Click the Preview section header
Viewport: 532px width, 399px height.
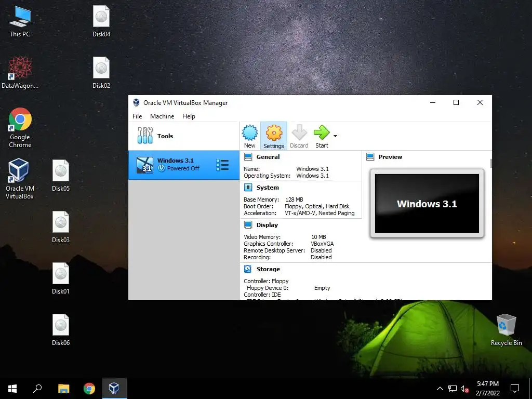390,157
